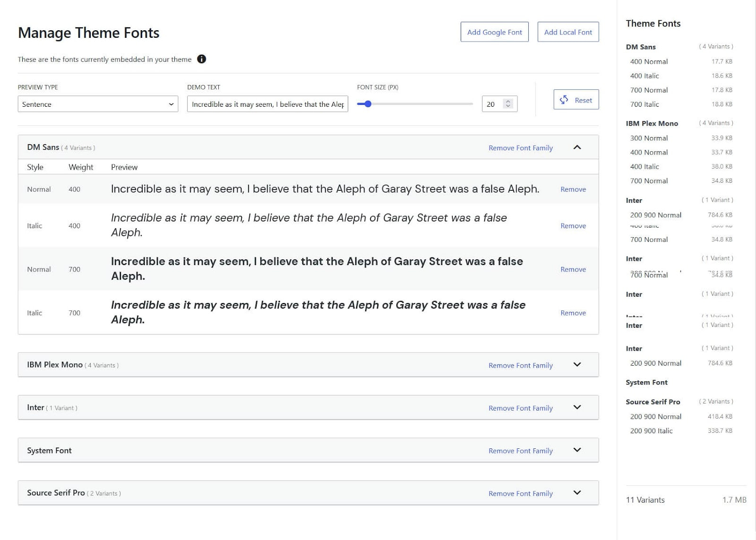The image size is (756, 540).
Task: Select DM Sans in the Theme Fonts sidebar
Action: click(641, 47)
